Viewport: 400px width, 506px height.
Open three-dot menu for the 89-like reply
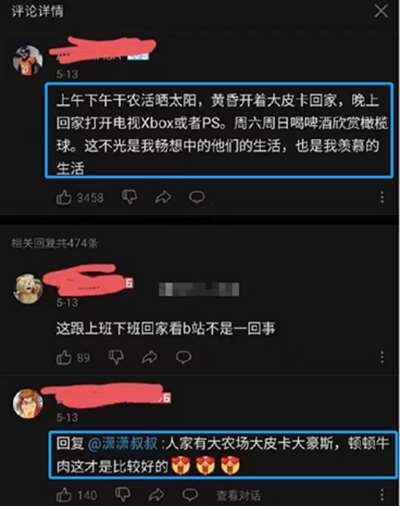point(382,357)
